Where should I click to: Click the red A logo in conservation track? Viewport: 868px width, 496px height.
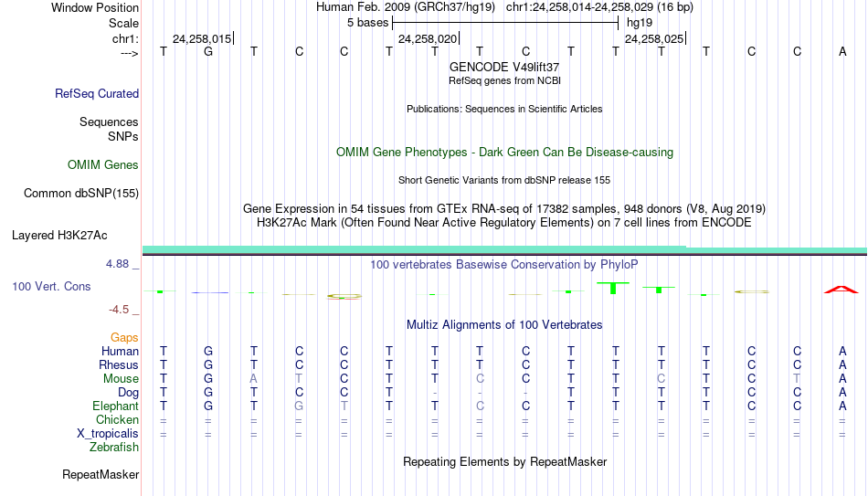click(x=842, y=290)
